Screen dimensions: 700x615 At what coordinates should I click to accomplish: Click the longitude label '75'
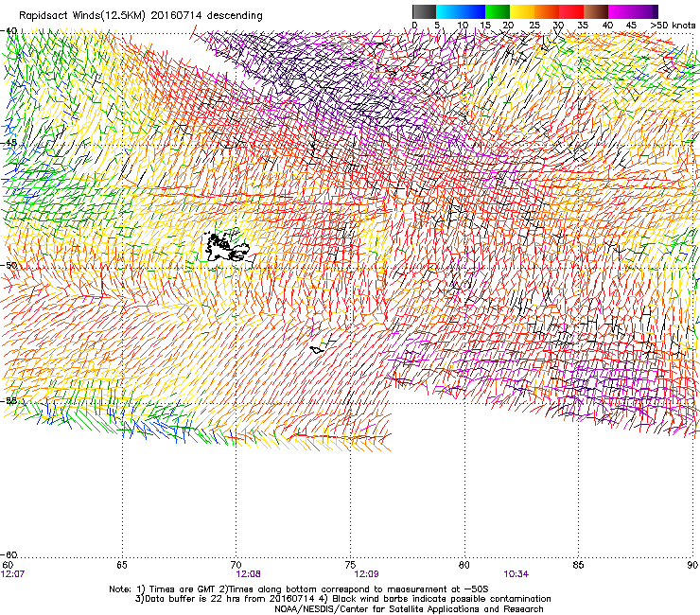[x=350, y=565]
